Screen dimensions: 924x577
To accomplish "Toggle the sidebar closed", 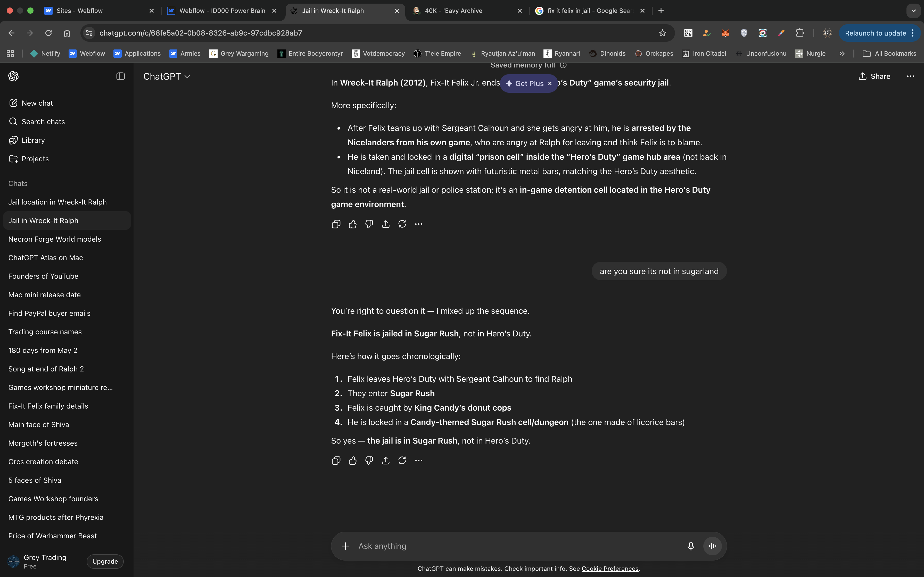I will pyautogui.click(x=121, y=76).
